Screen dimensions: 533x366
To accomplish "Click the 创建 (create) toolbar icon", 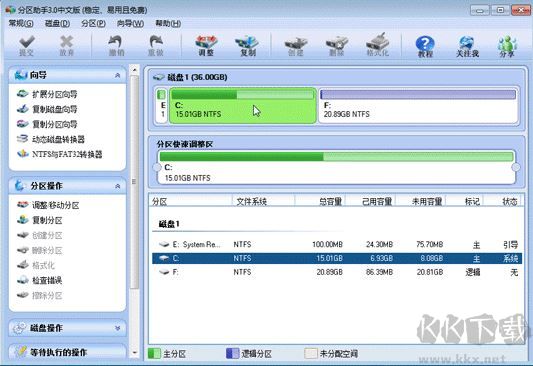I will 296,46.
